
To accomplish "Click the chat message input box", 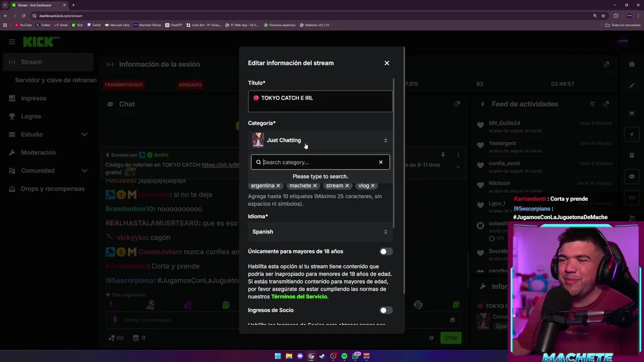I will click(282, 320).
